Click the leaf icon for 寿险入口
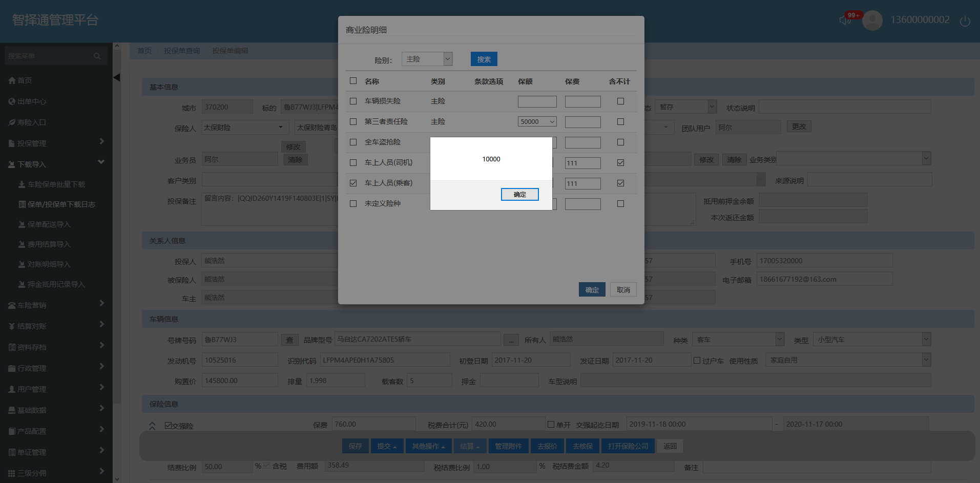The image size is (980, 483). click(x=12, y=122)
